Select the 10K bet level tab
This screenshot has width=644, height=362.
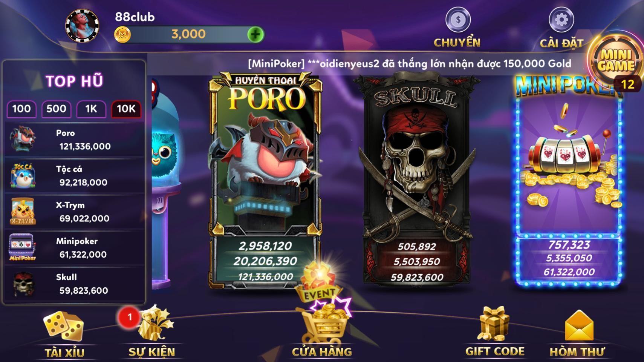pos(126,109)
